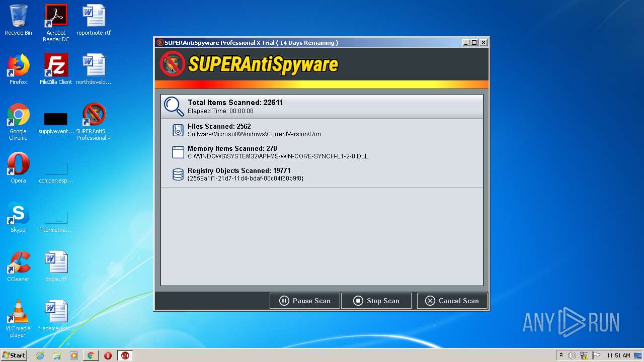Select the FileZilla Client shortcut

click(x=56, y=69)
